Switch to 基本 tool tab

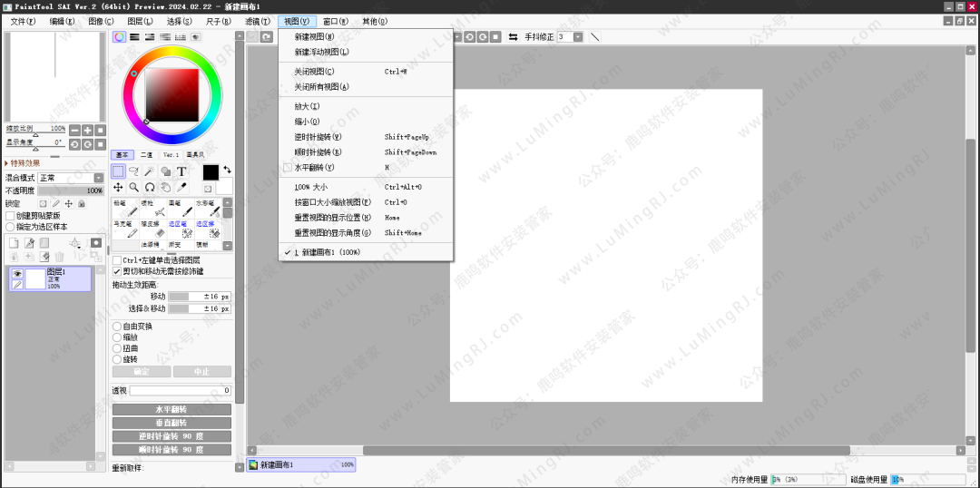coord(122,154)
